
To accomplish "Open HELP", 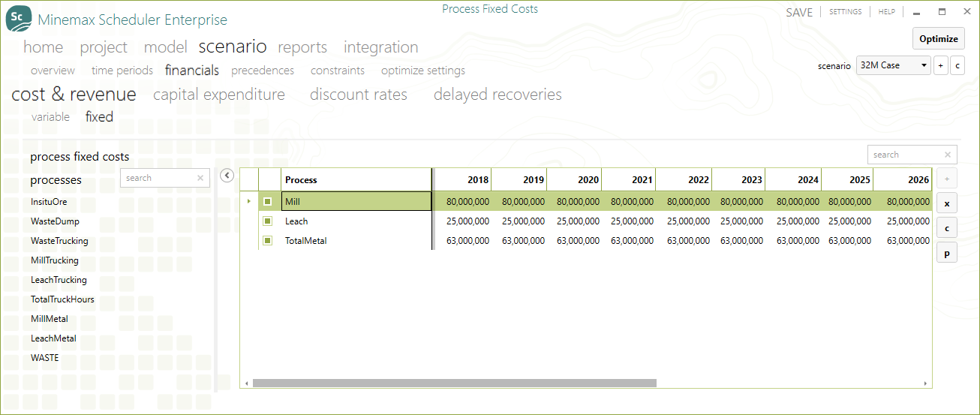I will coord(886,12).
